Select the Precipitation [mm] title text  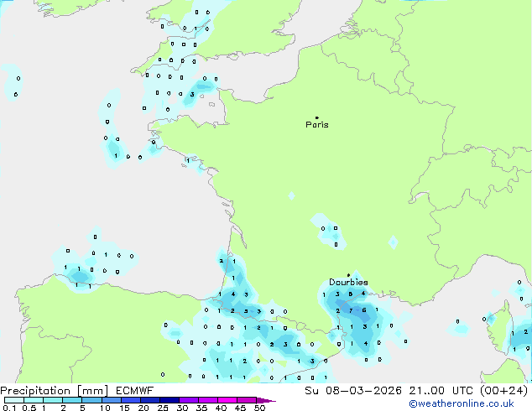point(55,391)
